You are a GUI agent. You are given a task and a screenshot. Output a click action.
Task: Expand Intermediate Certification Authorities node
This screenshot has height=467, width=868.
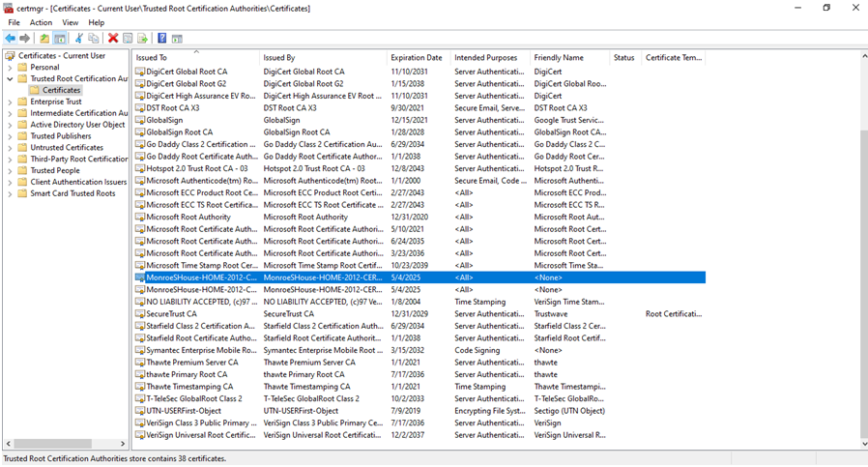pos(10,113)
